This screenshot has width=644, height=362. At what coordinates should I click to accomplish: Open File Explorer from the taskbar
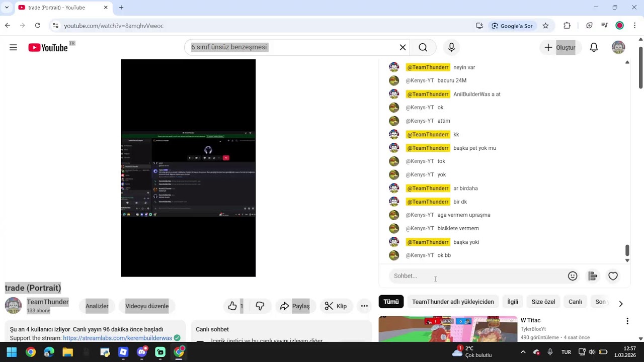coord(67,352)
